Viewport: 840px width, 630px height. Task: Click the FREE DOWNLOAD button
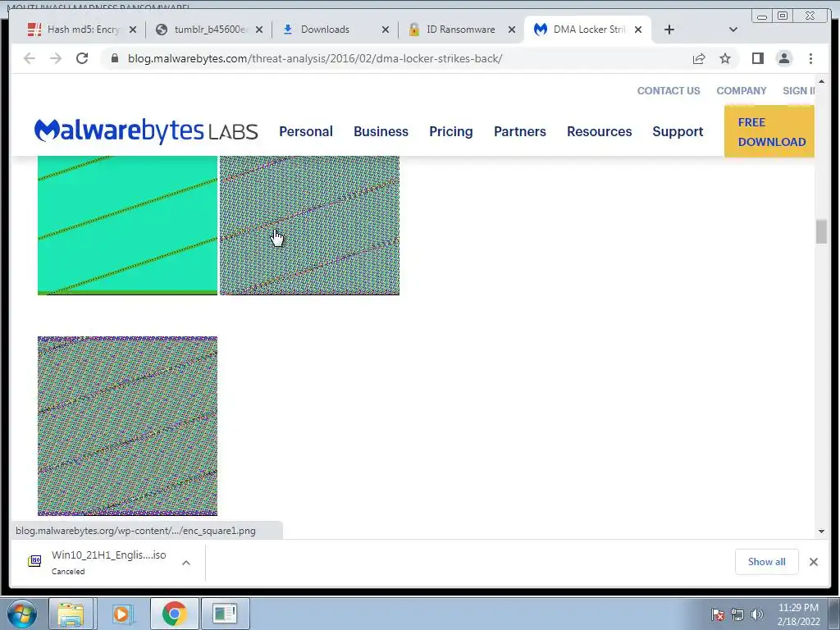click(769, 131)
